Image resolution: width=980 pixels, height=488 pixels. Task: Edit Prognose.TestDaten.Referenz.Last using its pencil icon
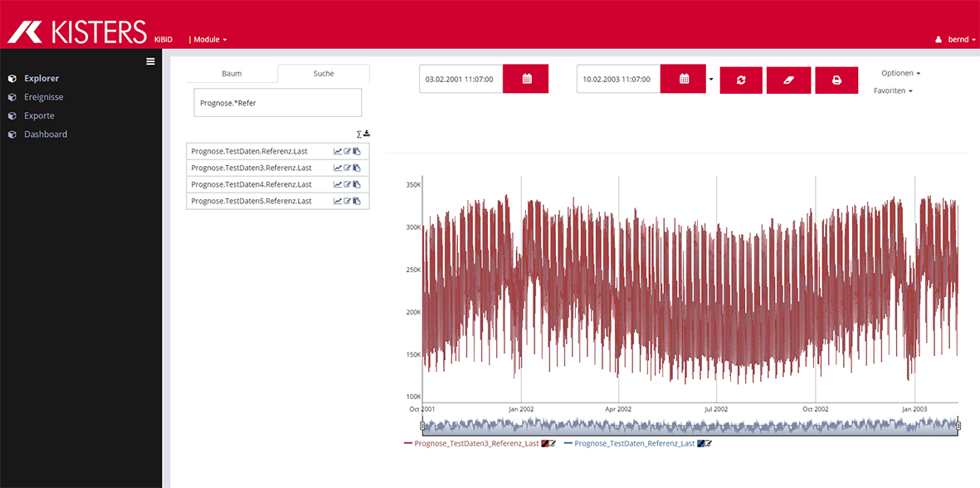click(x=348, y=151)
